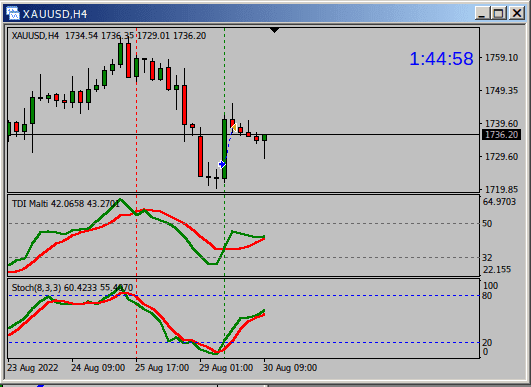The width and height of the screenshot is (531, 387).
Task: Click the XAUUSD chart window icon
Action: pos(13,13)
